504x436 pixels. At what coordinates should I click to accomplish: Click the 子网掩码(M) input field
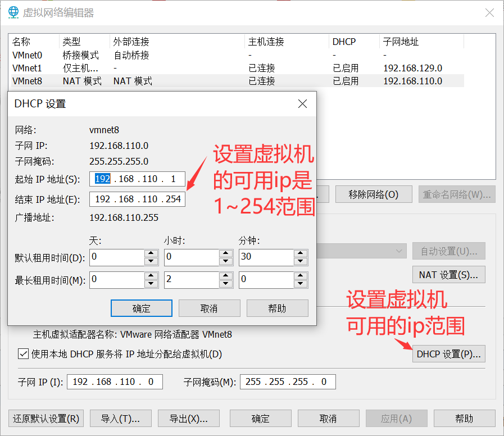click(288, 381)
